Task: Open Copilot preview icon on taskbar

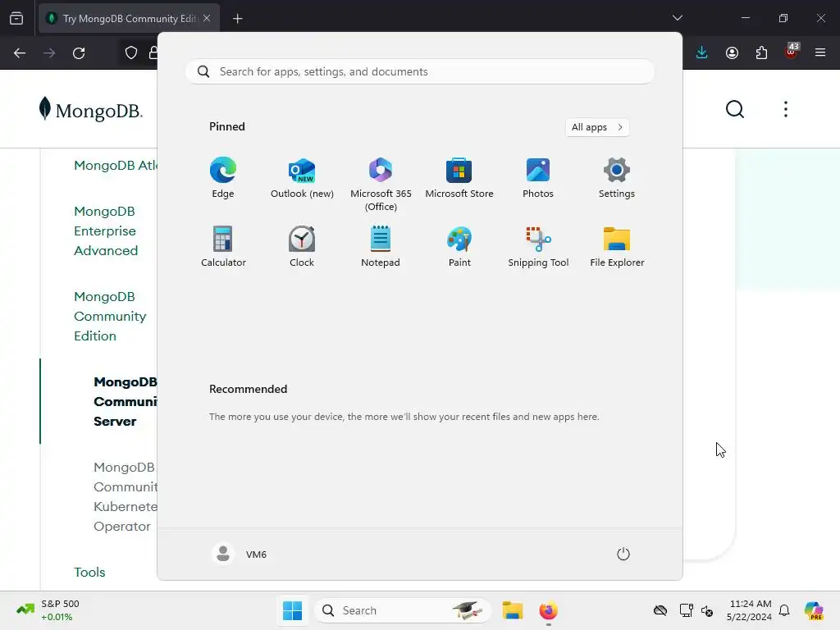Action: pyautogui.click(x=814, y=610)
